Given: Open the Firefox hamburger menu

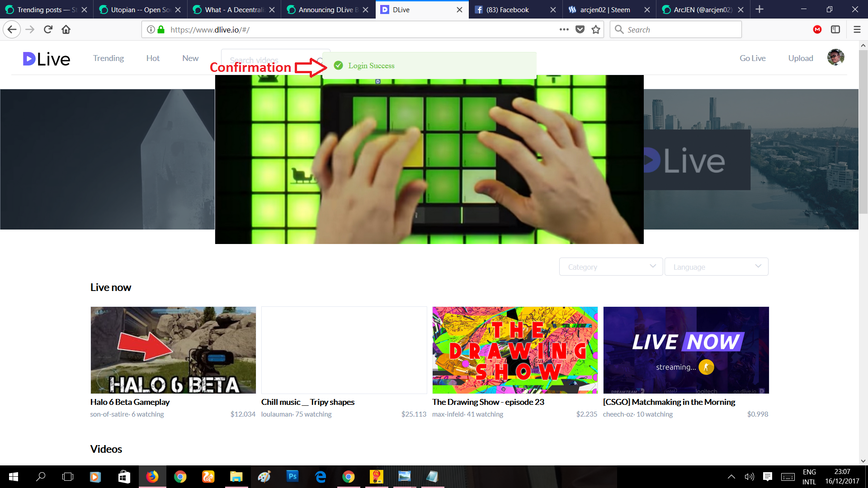Looking at the screenshot, I should tap(857, 30).
